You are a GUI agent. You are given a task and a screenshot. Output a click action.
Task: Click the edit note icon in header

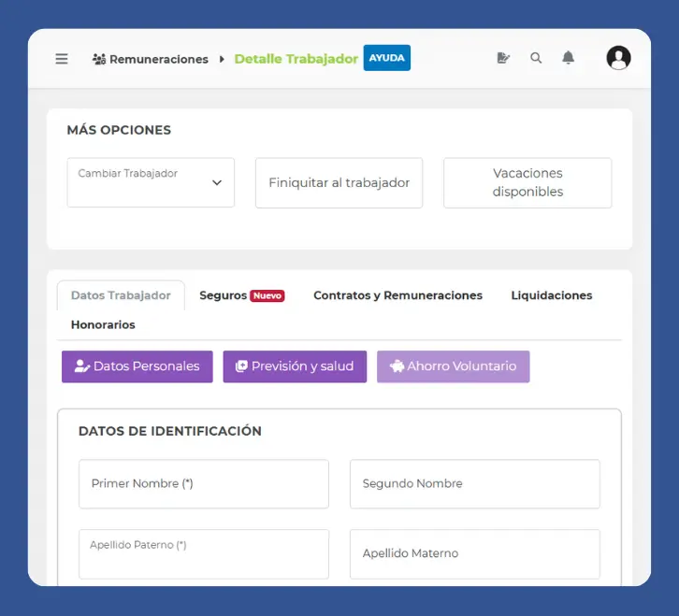(x=503, y=58)
